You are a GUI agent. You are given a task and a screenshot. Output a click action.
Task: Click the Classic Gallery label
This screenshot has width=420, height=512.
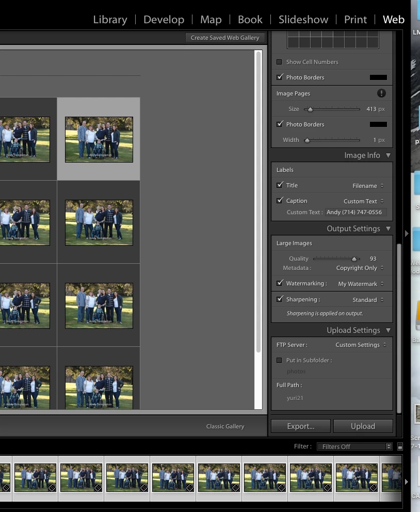pos(225,426)
